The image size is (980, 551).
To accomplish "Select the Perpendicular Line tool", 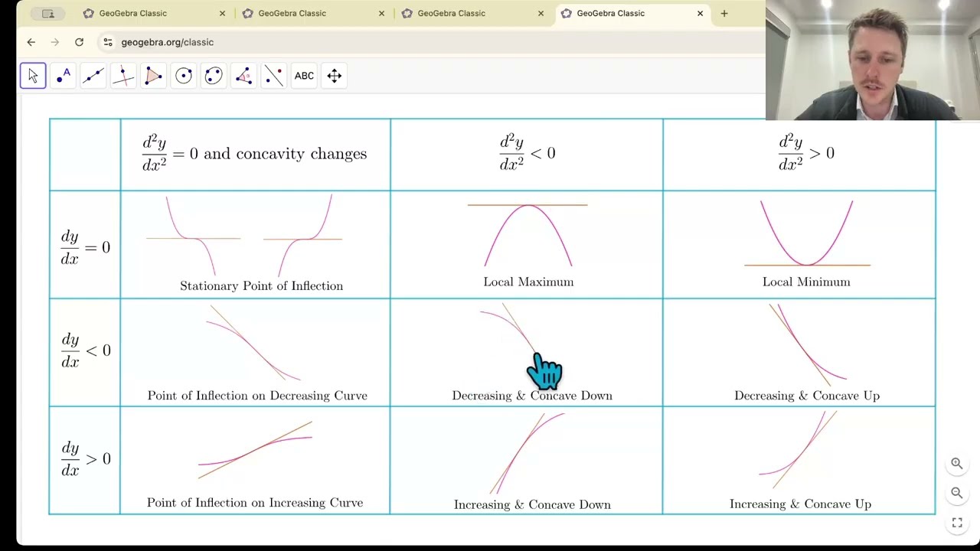I will (x=123, y=76).
